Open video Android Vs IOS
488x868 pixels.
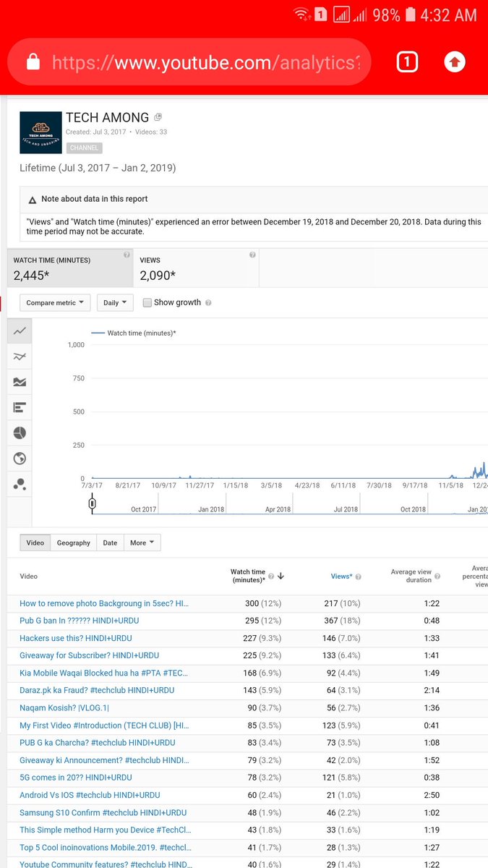pos(90,794)
